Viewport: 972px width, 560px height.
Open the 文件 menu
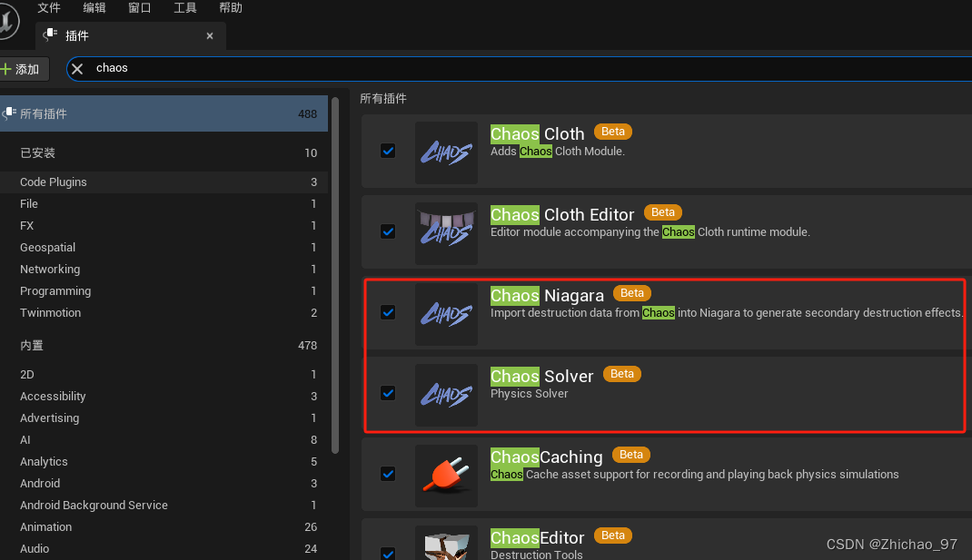[49, 7]
